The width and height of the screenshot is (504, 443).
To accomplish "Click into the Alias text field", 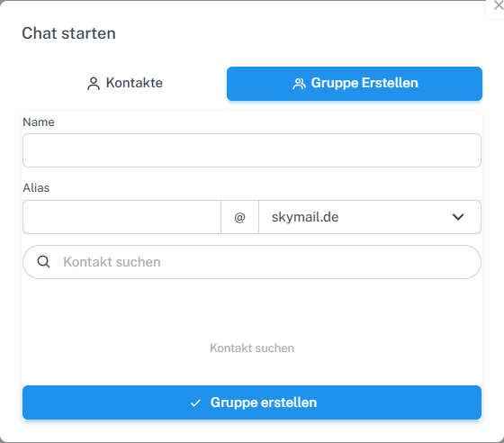I will tap(121, 217).
